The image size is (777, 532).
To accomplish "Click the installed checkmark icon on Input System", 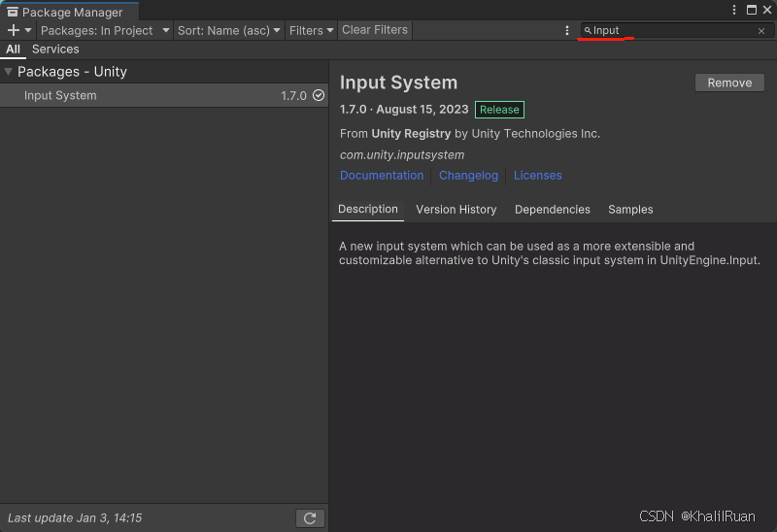I will click(319, 95).
